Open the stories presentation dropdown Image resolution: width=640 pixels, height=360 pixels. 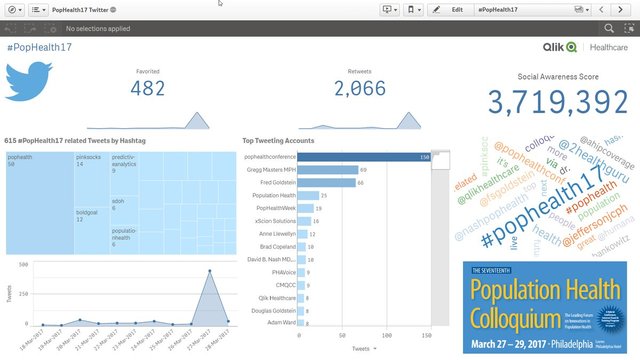click(x=389, y=9)
